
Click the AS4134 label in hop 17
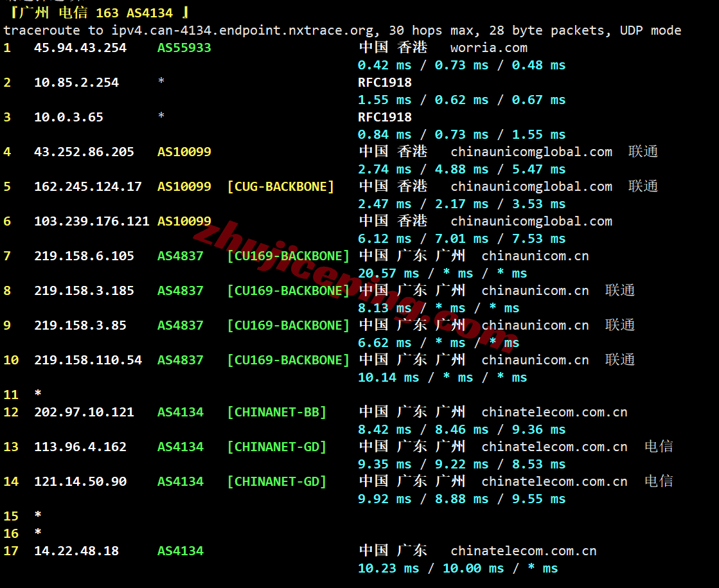[x=180, y=551]
